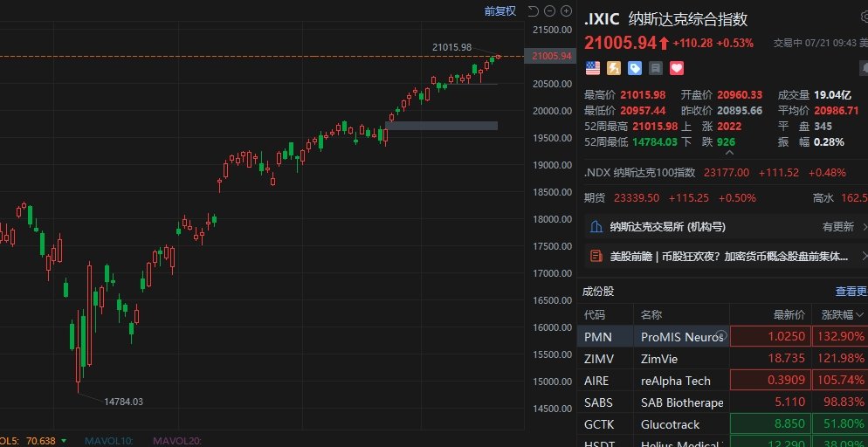Select the SABS SAB Biotherape row
This screenshot has width=868, height=447.
(722, 402)
